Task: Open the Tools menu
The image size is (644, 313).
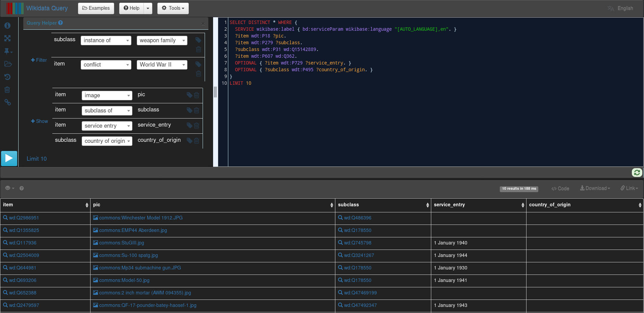Action: [173, 8]
